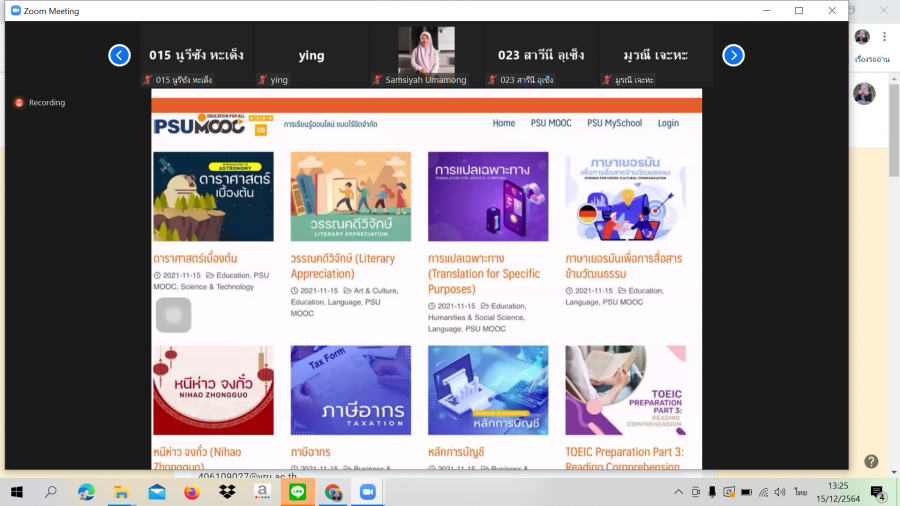Click the Recording indicator icon
Screen dimensions: 900x506
click(x=19, y=102)
